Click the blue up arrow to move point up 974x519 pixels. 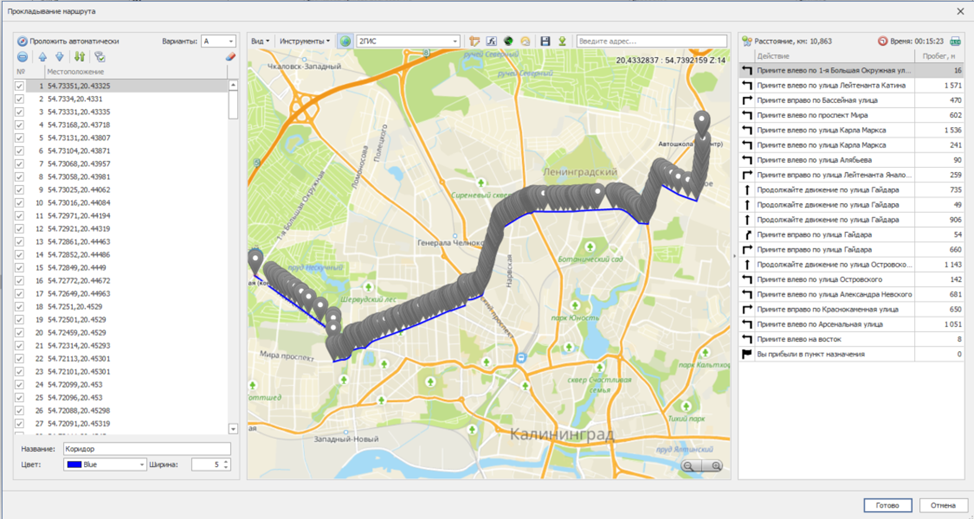pyautogui.click(x=42, y=57)
